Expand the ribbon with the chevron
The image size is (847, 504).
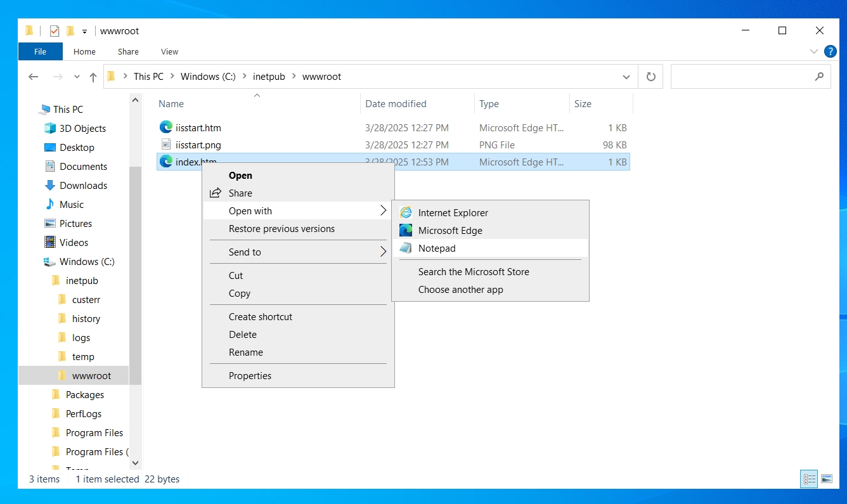click(x=814, y=51)
